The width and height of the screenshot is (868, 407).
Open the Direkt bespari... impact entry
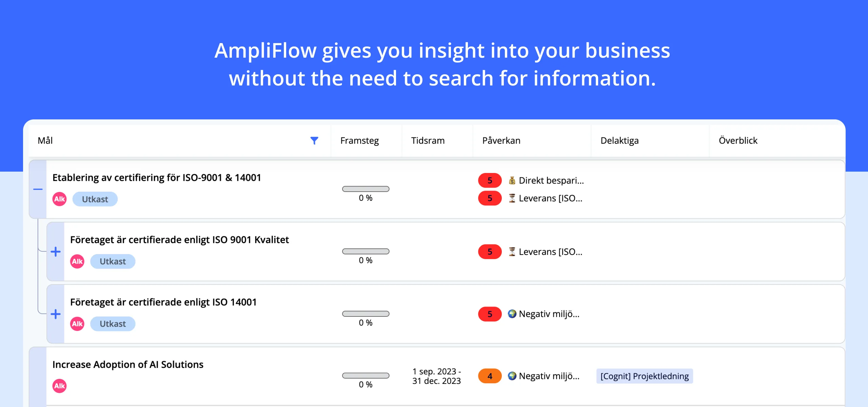[x=551, y=180]
